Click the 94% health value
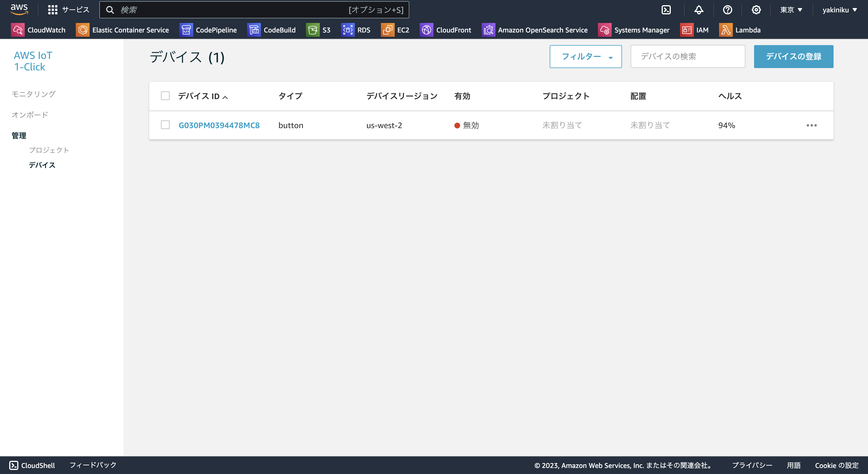Viewport: 868px width, 474px height. [727, 126]
